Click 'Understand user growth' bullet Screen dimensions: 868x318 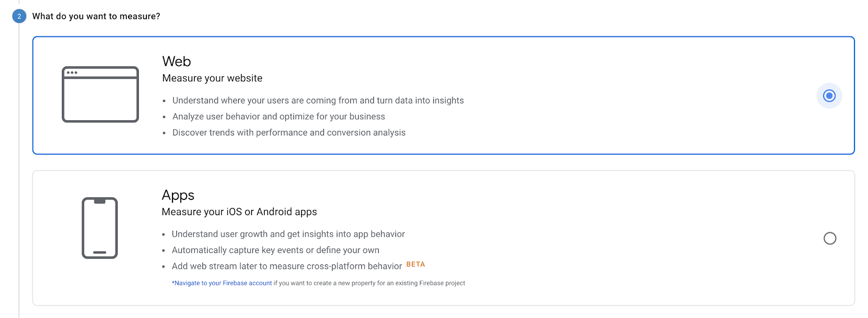[x=288, y=234]
